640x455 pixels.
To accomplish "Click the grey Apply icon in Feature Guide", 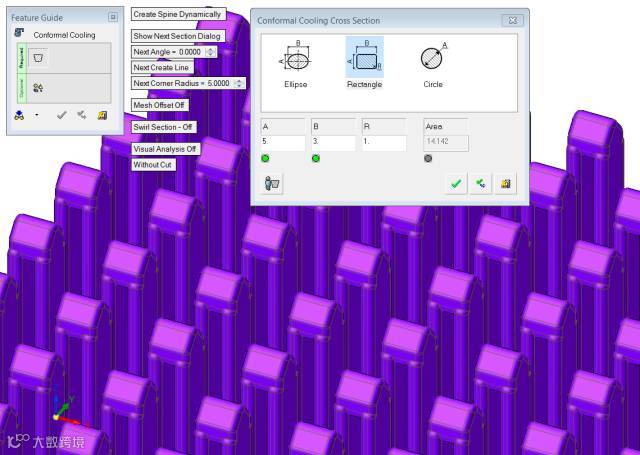I will (82, 115).
